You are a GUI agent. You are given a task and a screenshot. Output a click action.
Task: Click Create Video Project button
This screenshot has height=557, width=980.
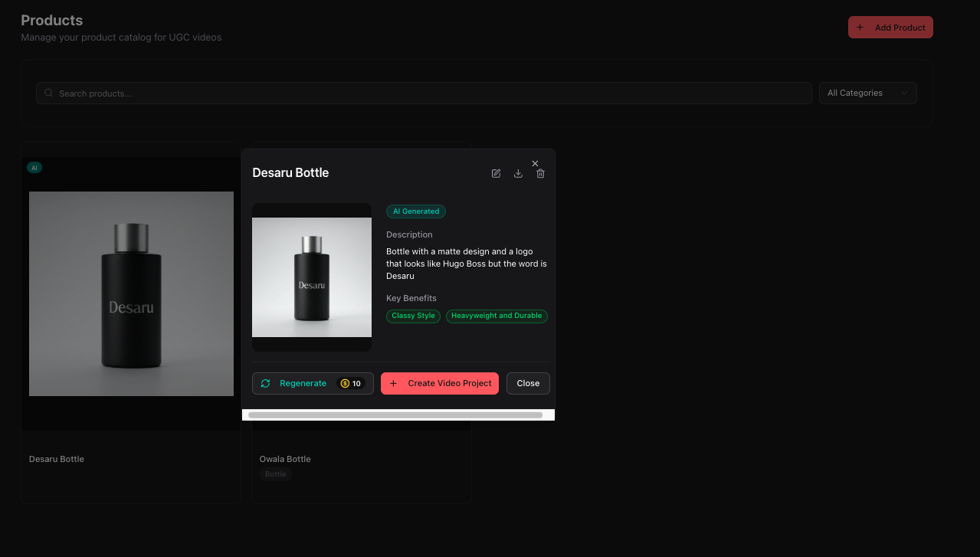pos(440,383)
